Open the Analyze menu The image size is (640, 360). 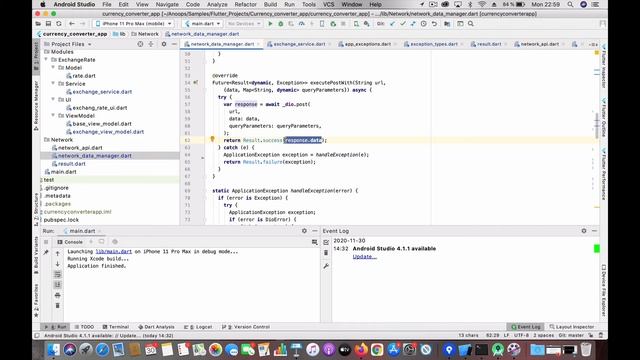click(217, 4)
